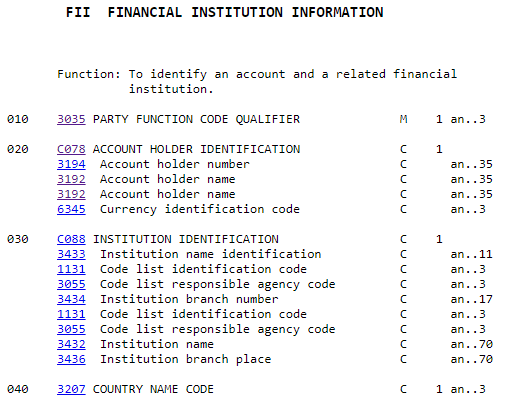Open the C078 account holder identification link
The height and width of the screenshot is (415, 514).
pos(71,149)
